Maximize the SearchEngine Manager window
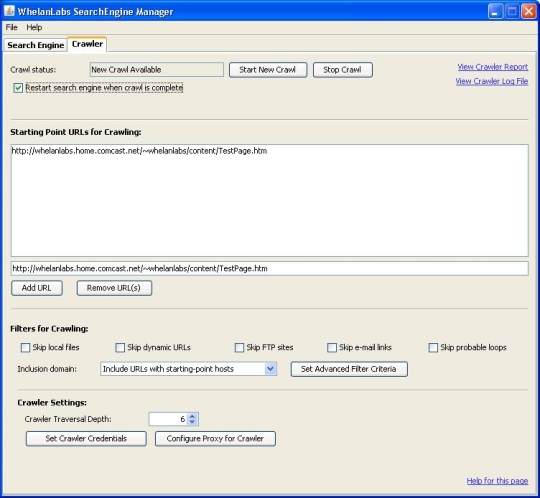540x498 pixels. point(512,12)
